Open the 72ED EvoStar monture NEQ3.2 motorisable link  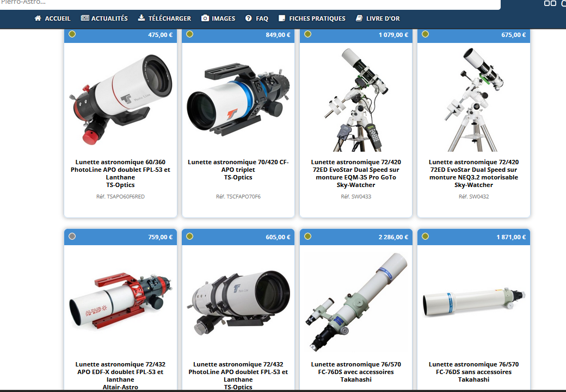[473, 173]
